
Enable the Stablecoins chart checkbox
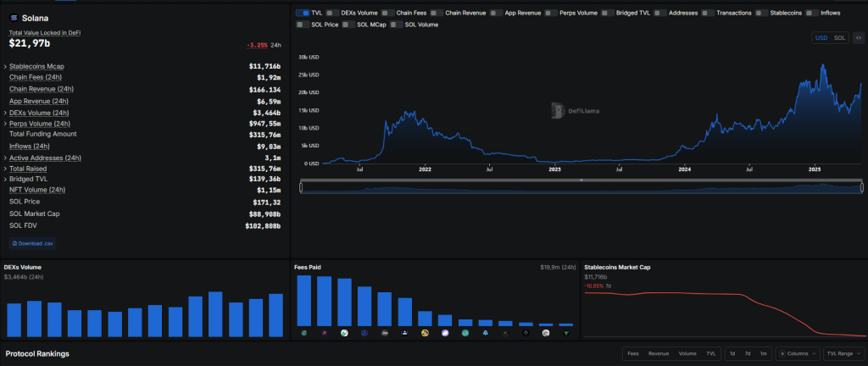(x=761, y=12)
